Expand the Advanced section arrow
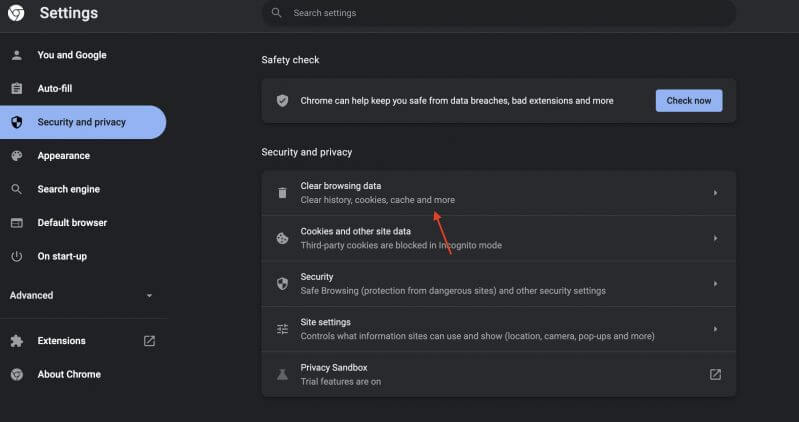Viewport: 799px width, 422px height. tap(149, 296)
